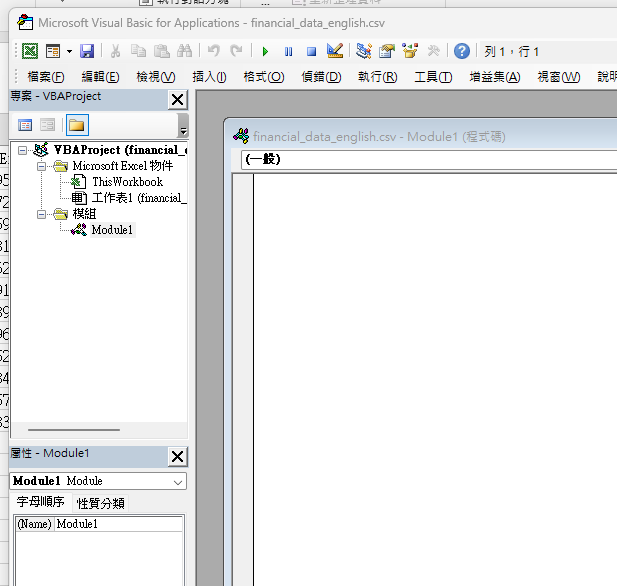The height and width of the screenshot is (586, 617).
Task: Click the Module1 code window title icon
Action: (241, 136)
